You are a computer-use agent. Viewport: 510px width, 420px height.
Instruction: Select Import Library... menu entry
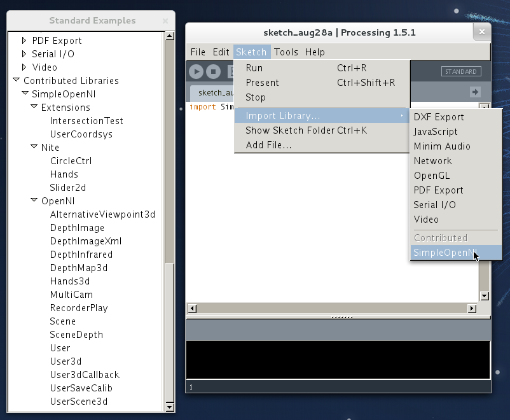(322, 116)
